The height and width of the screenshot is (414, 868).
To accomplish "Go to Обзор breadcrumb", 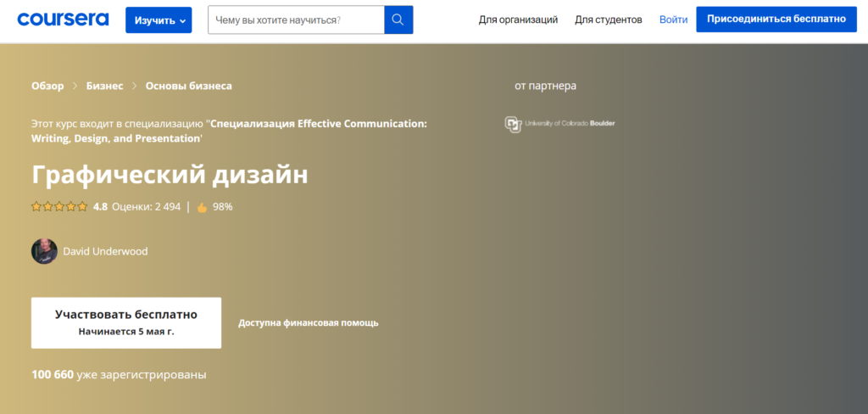I will [47, 86].
